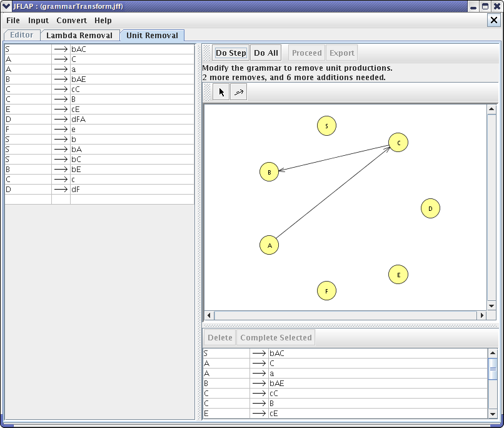
Task: Click the graph pane scroll left arrow
Action: click(x=209, y=315)
